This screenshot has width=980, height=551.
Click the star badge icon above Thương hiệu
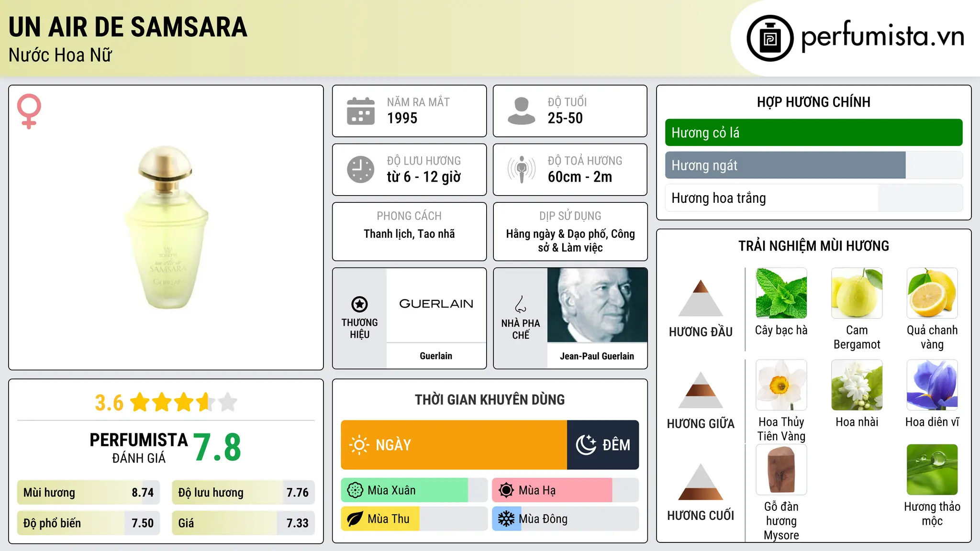point(359,304)
